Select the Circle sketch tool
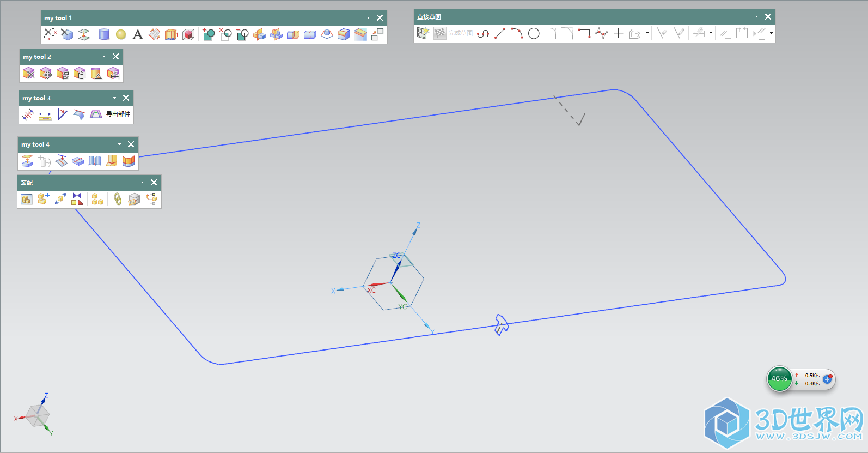Image resolution: width=868 pixels, height=453 pixels. coord(534,33)
